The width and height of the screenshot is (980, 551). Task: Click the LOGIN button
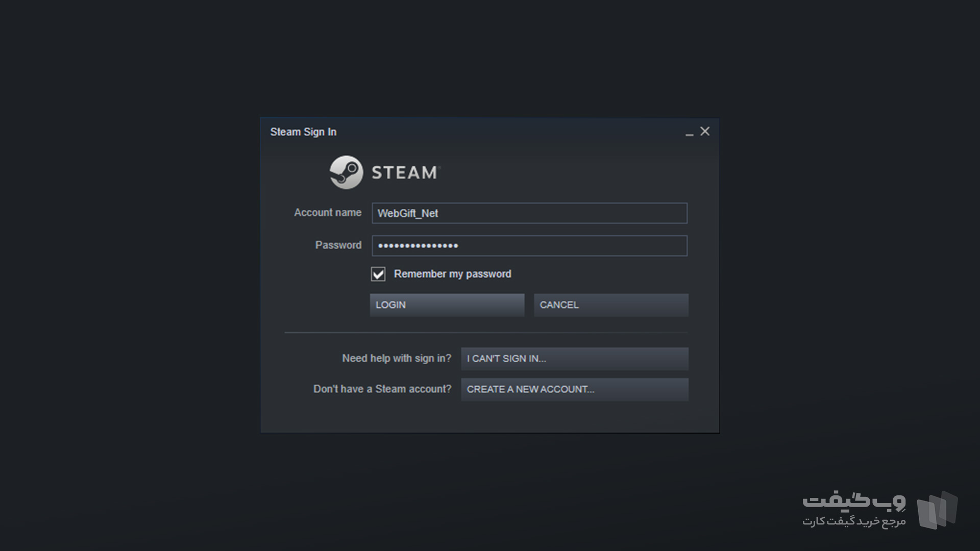(447, 305)
